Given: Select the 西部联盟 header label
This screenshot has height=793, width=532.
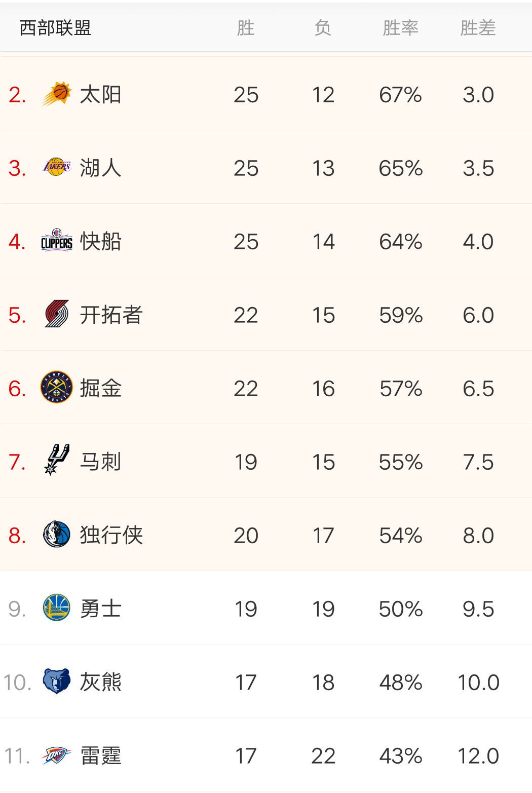Looking at the screenshot, I should pos(55,28).
